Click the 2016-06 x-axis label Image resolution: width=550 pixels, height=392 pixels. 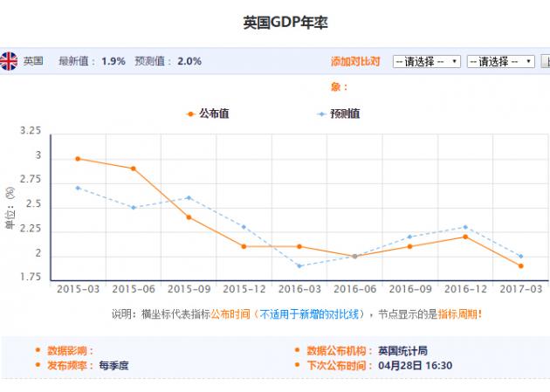click(x=354, y=289)
